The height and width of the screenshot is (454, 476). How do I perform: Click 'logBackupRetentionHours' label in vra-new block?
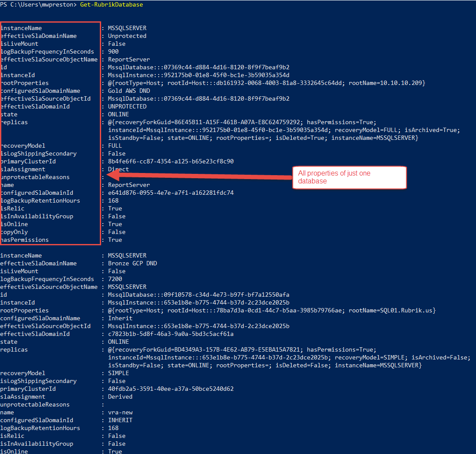pyautogui.click(x=40, y=428)
